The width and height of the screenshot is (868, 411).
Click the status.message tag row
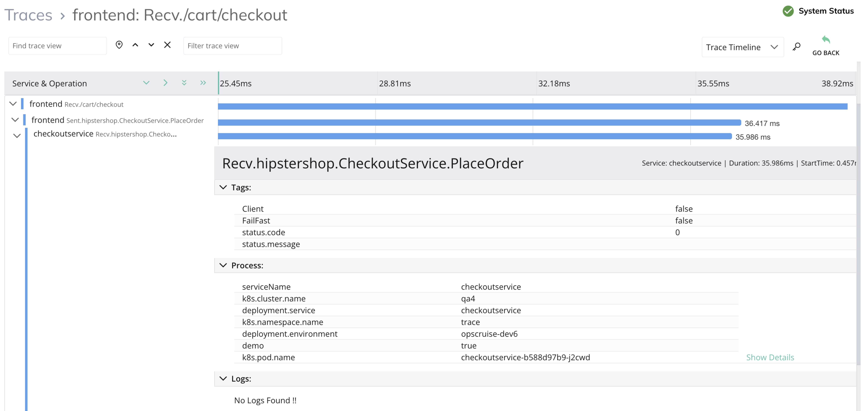point(545,244)
